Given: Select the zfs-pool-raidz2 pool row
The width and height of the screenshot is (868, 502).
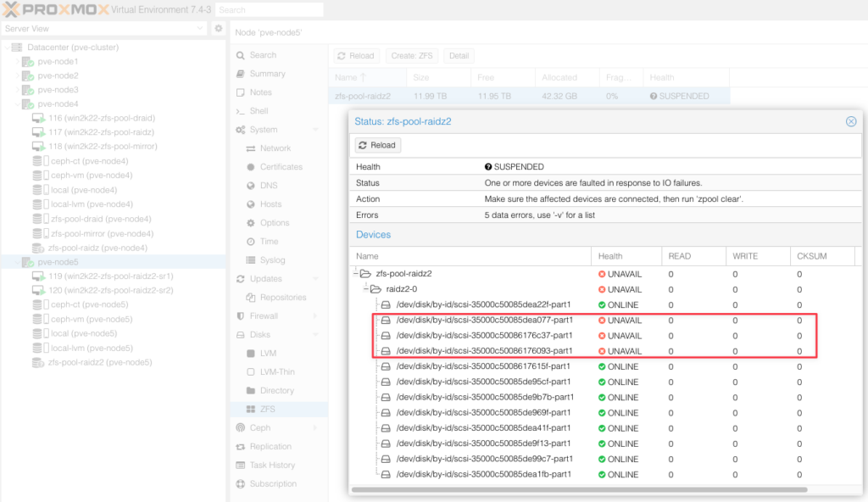Looking at the screenshot, I should tap(529, 96).
